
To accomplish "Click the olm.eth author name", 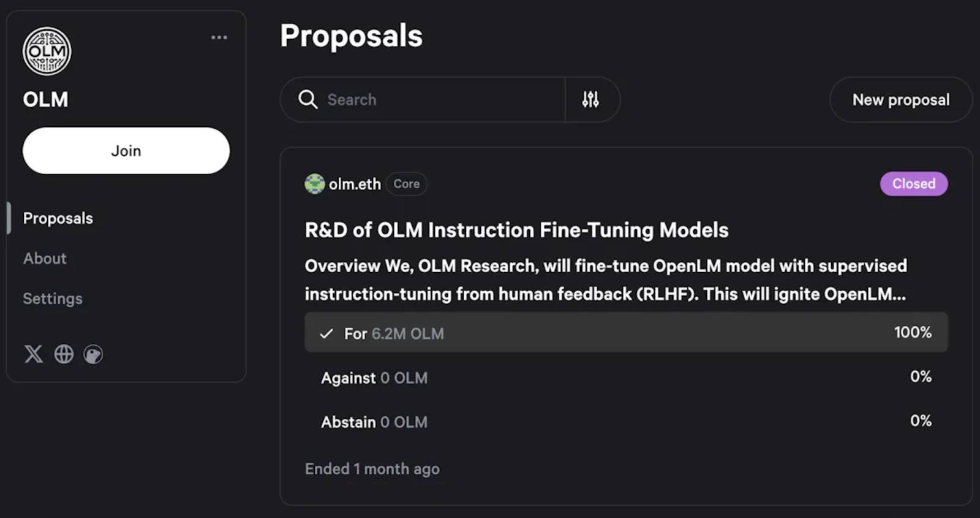I will 355,184.
